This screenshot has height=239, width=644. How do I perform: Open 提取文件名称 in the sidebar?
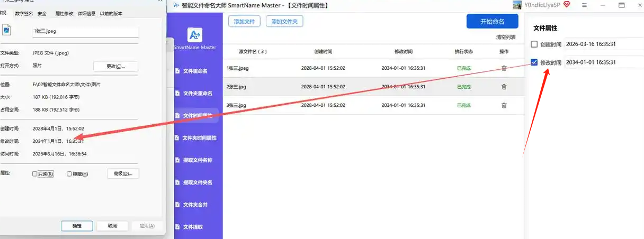pyautogui.click(x=193, y=160)
